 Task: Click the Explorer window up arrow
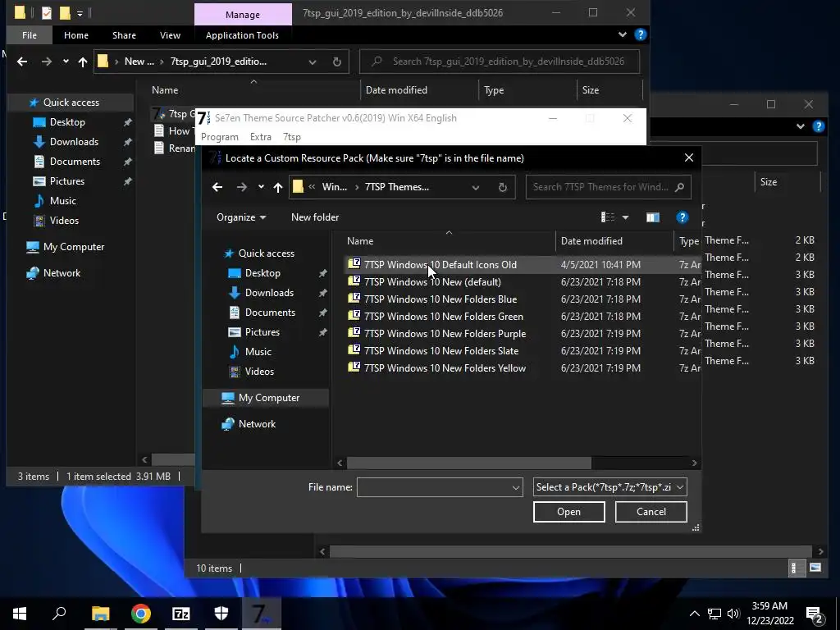point(83,62)
